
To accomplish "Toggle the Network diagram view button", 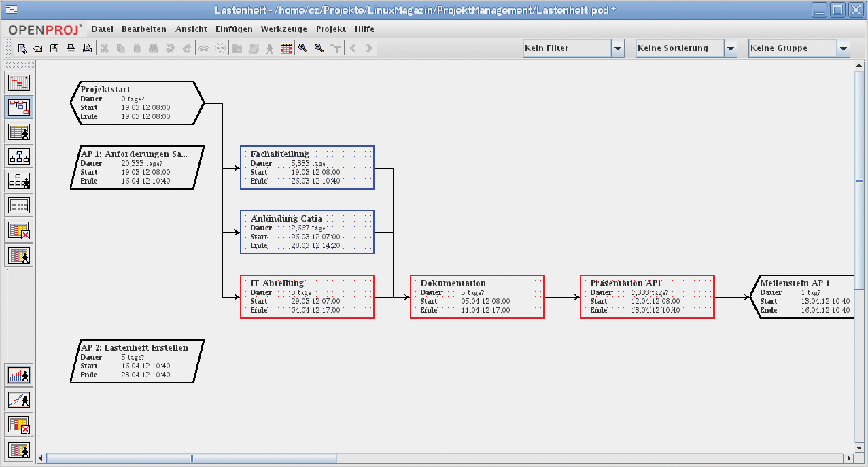I will (x=20, y=107).
